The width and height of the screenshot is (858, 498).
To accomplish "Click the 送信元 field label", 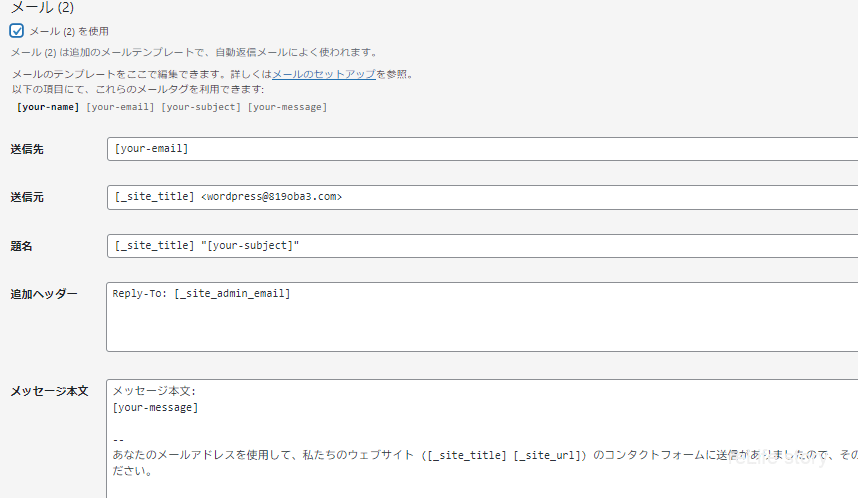I will click(x=27, y=197).
